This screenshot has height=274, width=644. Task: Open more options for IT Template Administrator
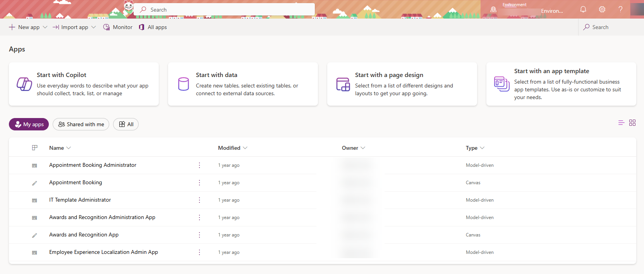pos(199,200)
